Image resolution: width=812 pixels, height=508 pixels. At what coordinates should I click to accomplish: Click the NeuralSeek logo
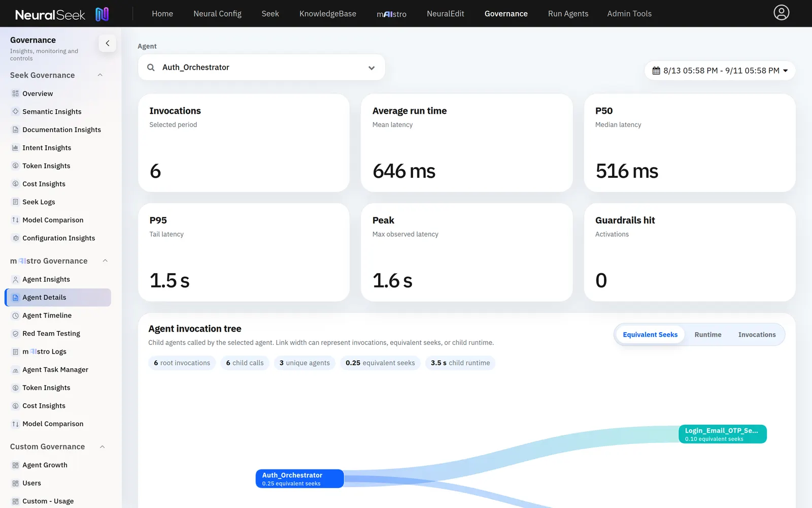click(x=62, y=14)
